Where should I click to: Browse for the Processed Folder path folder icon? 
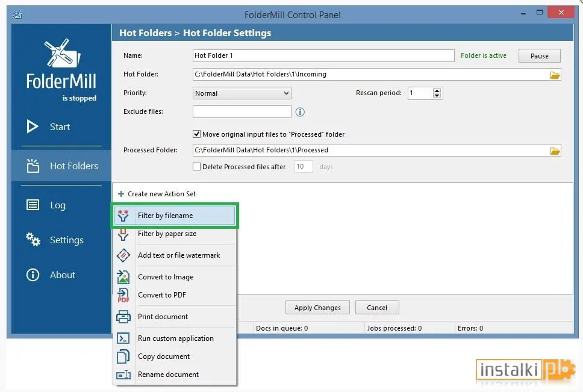tap(555, 151)
